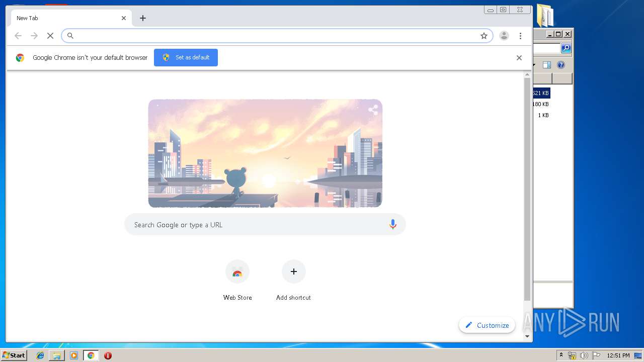
Task: Launch Internet Explorer from taskbar
Action: (40, 355)
